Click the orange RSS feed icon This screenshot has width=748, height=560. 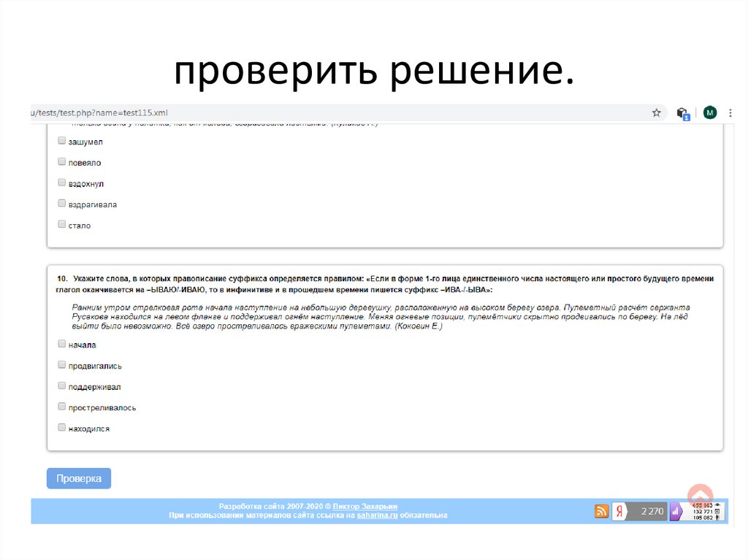coord(600,511)
